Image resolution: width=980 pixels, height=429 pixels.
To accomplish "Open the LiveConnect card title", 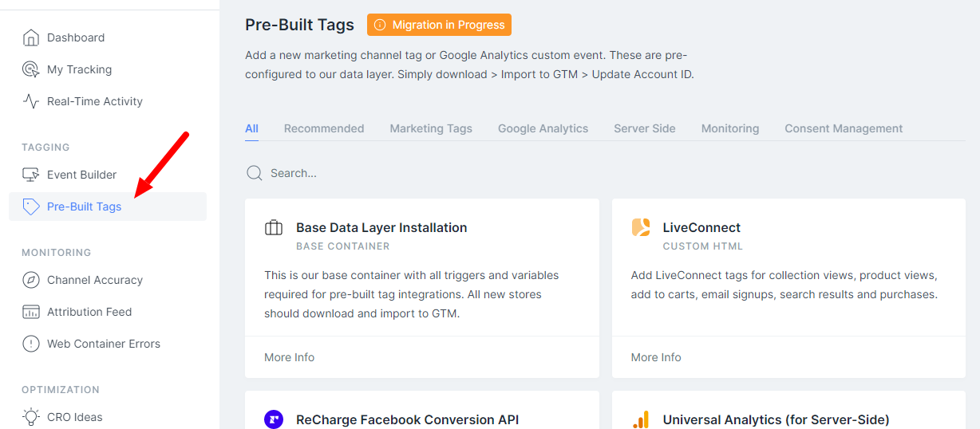I will pyautogui.click(x=701, y=227).
